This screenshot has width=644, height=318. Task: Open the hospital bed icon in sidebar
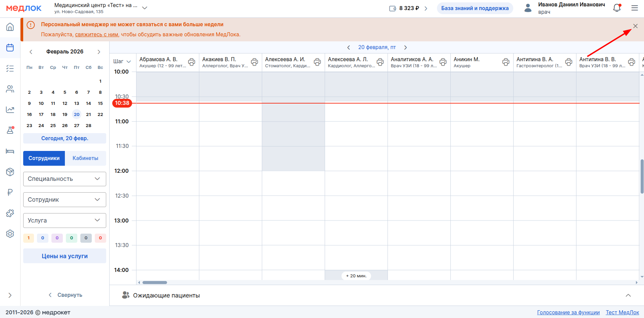click(10, 151)
